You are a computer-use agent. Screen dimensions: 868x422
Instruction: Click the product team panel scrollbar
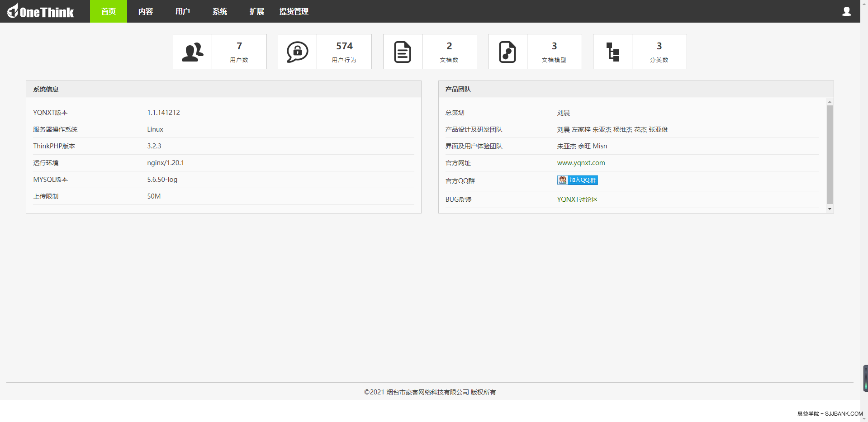pyautogui.click(x=830, y=154)
